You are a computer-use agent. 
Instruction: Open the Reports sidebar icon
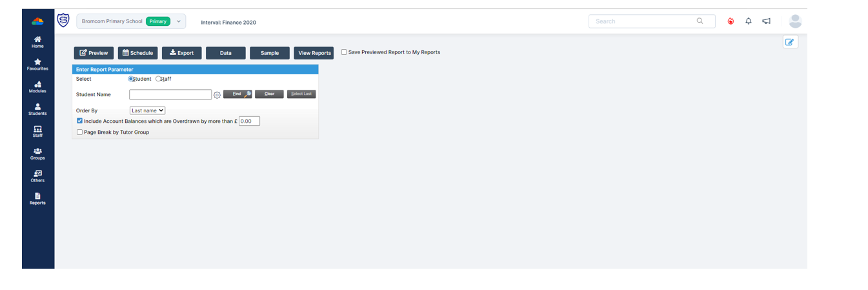[37, 198]
